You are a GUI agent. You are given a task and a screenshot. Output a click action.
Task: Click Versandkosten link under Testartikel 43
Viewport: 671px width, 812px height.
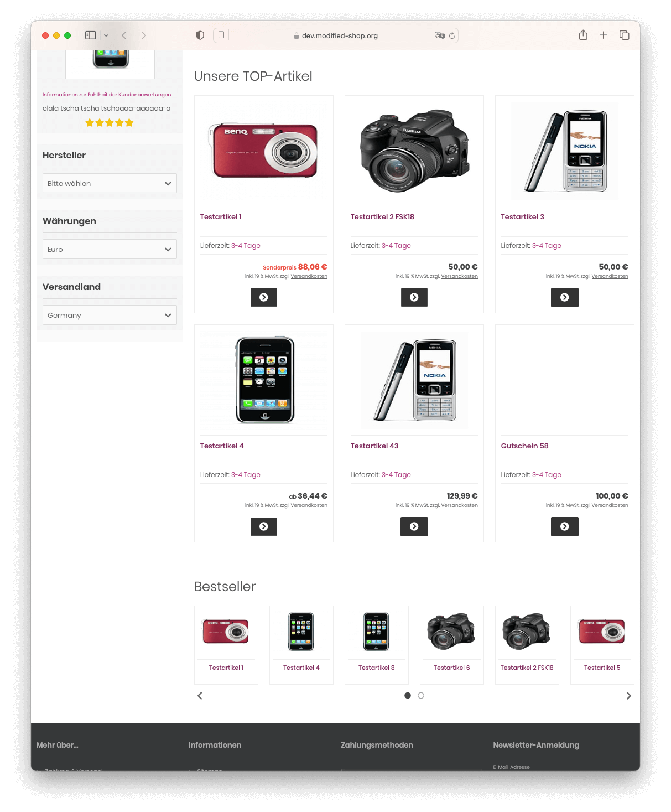[x=459, y=505]
